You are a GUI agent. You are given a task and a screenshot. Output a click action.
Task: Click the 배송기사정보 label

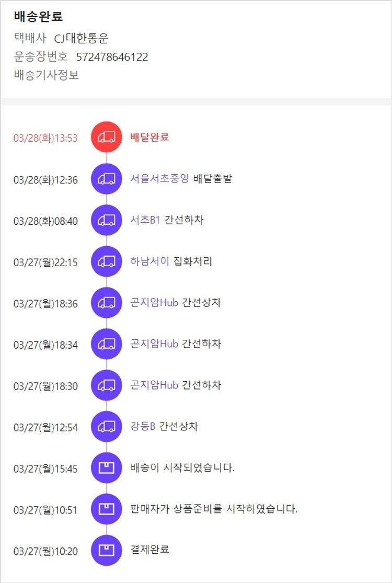coord(47,75)
